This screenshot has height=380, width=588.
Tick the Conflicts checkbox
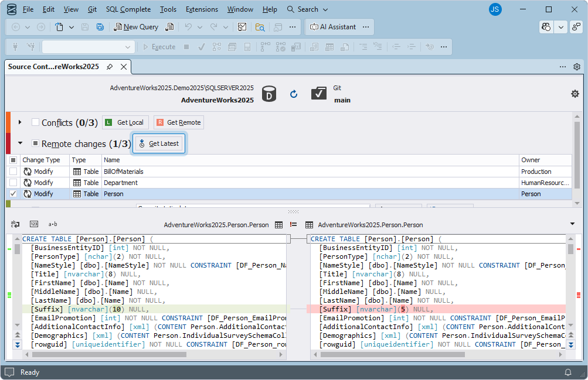click(35, 122)
